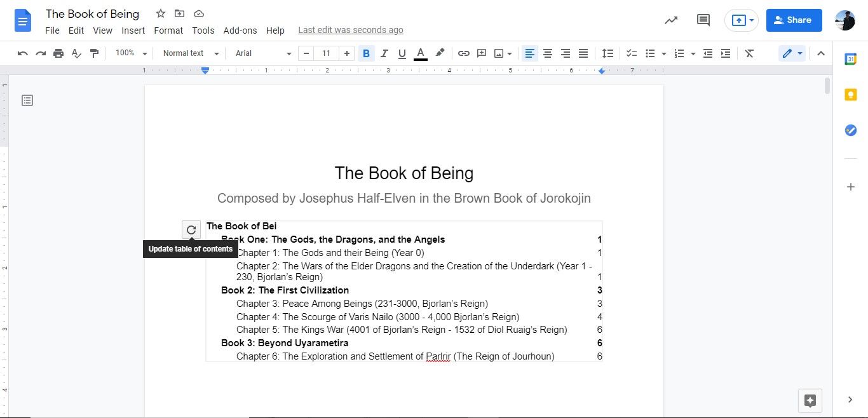This screenshot has height=418, width=868.
Task: Update the table of contents
Action: click(191, 229)
